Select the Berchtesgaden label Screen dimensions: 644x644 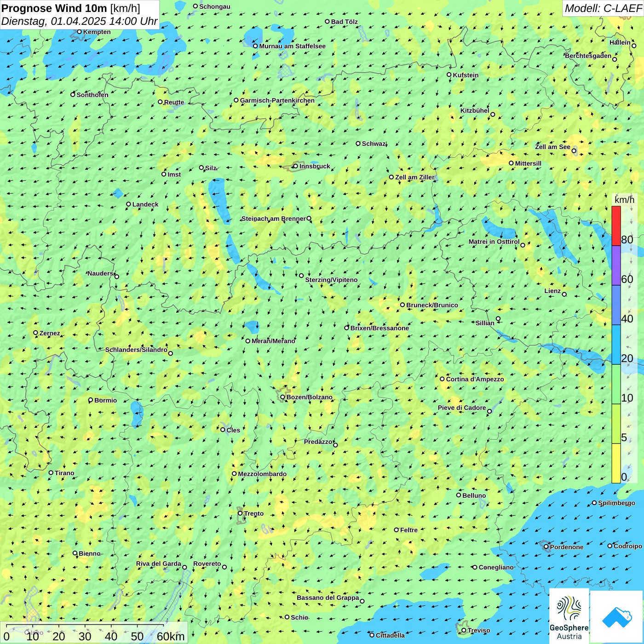point(588,56)
